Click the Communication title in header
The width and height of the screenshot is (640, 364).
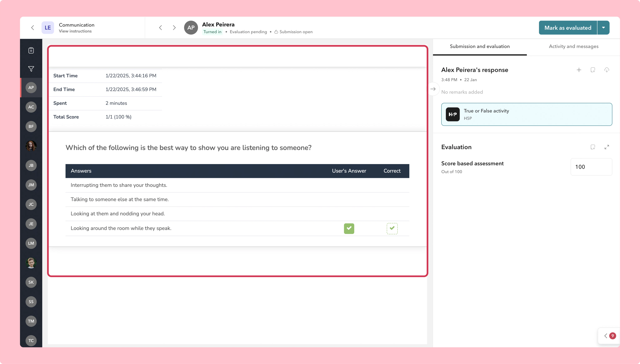coord(77,25)
